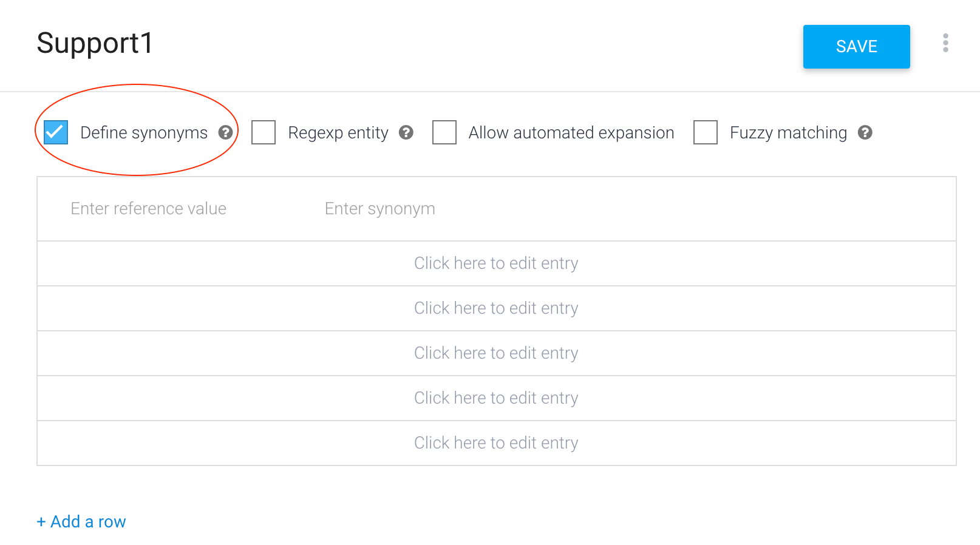Open the three-dot more options menu
980x545 pixels.
(945, 43)
